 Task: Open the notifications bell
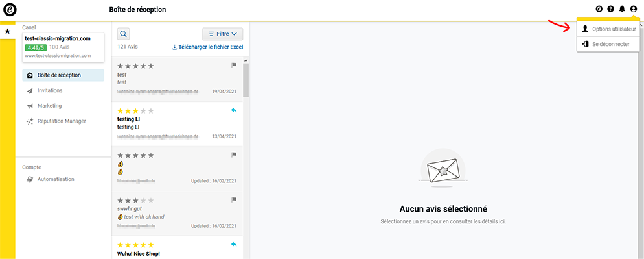(x=622, y=9)
